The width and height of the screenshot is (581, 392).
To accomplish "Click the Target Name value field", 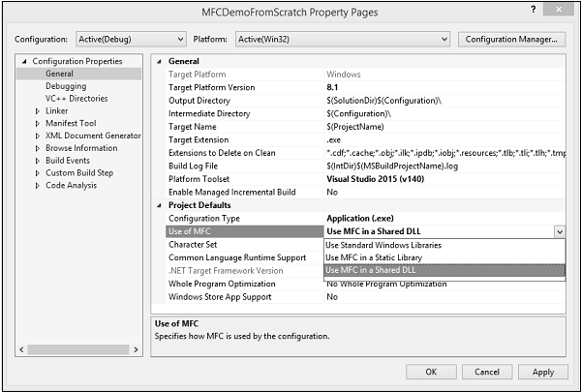I will coord(436,127).
